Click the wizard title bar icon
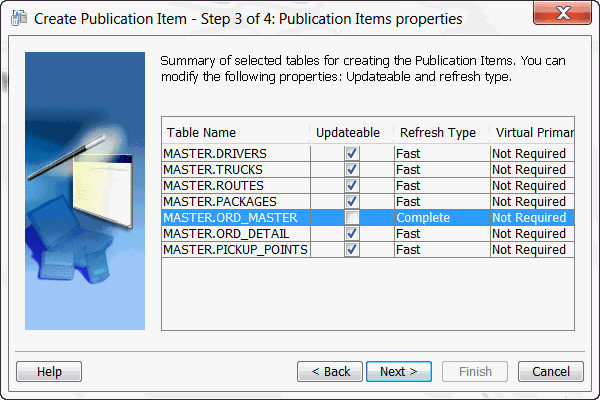 19,18
